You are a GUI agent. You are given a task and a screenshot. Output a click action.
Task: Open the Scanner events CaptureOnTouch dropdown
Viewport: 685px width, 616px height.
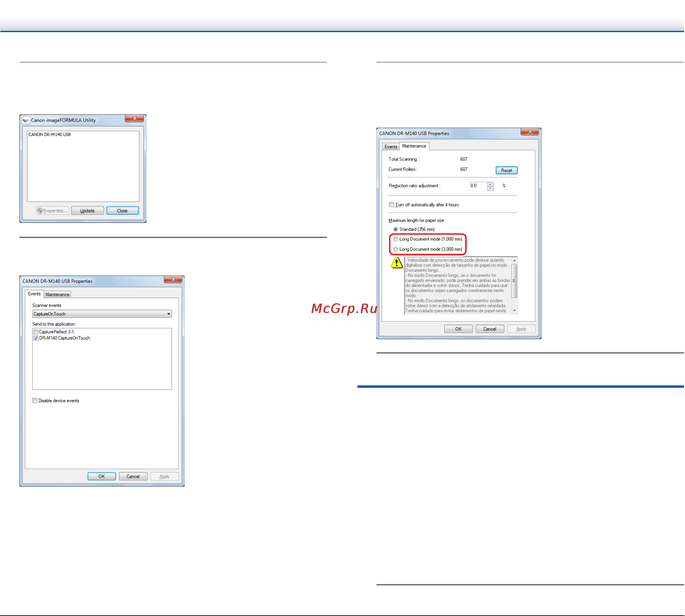[102, 314]
